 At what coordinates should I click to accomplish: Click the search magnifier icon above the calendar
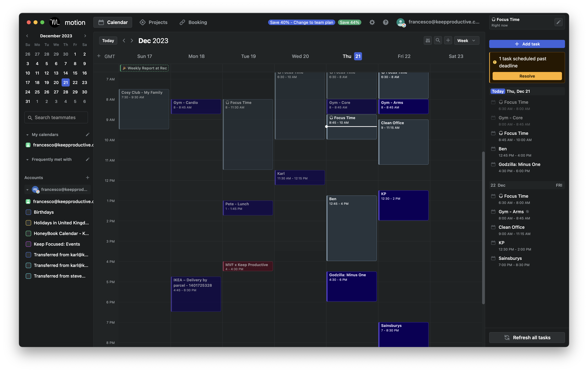[438, 40]
